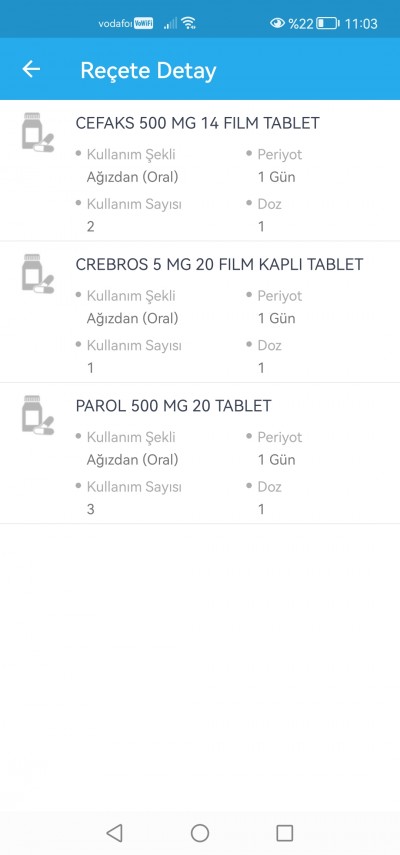This screenshot has width=400, height=855.
Task: Tap the medicine icon beside CEFAKS
Action: click(x=38, y=133)
